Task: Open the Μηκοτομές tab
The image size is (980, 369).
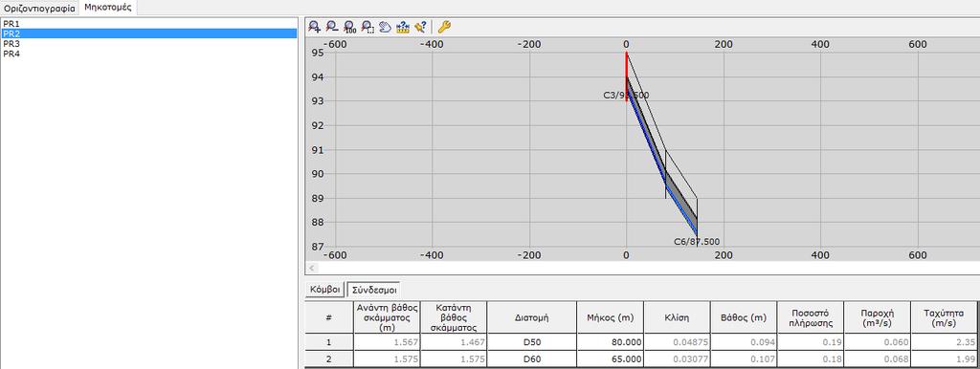Action: [x=108, y=8]
